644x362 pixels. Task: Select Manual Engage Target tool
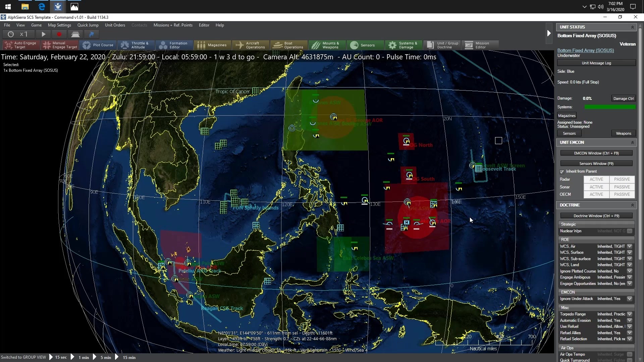60,45
